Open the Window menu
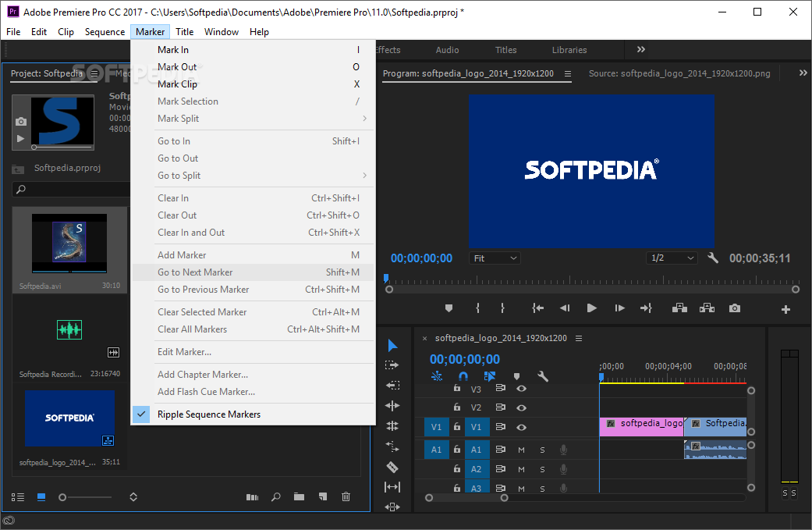812x530 pixels. click(221, 31)
